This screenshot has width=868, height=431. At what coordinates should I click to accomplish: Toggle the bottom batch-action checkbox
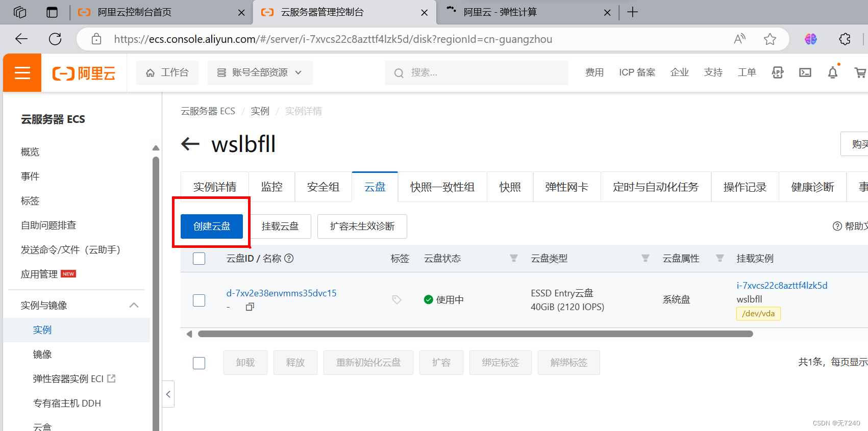pos(199,363)
